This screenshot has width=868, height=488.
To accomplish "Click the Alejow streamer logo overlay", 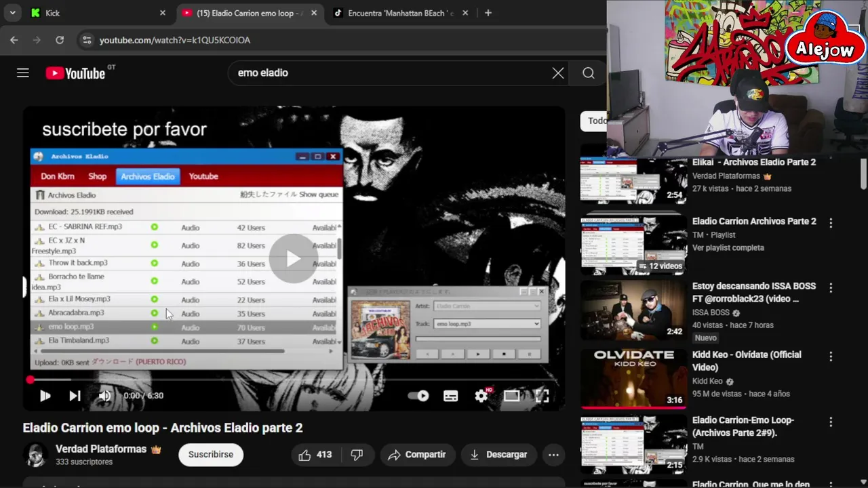I will pyautogui.click(x=825, y=39).
